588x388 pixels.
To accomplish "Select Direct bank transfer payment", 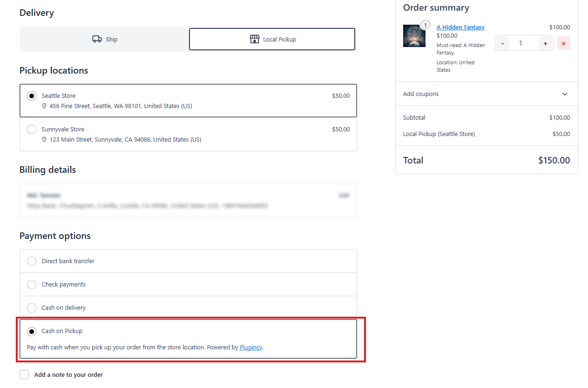I will click(x=32, y=261).
